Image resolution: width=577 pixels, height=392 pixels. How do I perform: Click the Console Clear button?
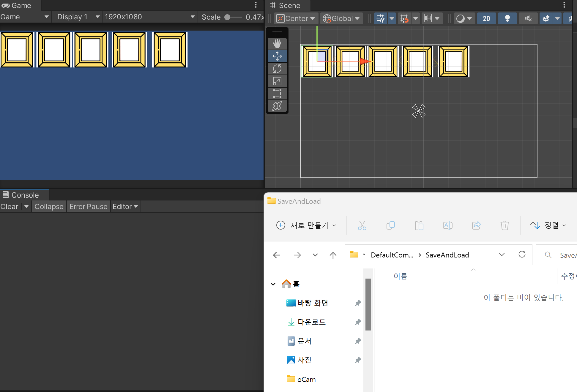coord(10,206)
